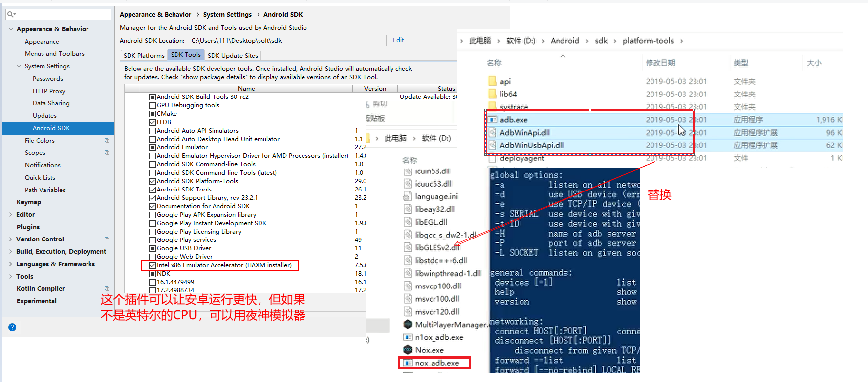
Task: Select Android SDK in settings tree
Action: (58, 128)
